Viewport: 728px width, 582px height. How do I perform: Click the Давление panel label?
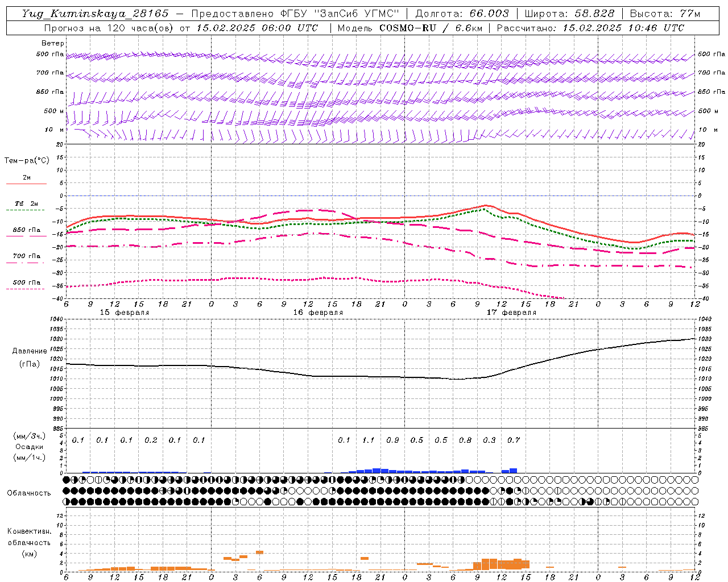[x=30, y=351]
